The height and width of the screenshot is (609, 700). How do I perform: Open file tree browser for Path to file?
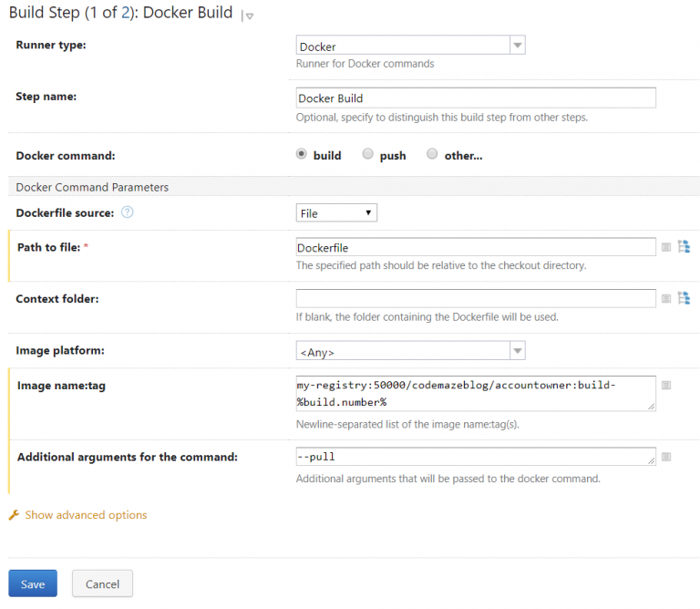(x=684, y=246)
